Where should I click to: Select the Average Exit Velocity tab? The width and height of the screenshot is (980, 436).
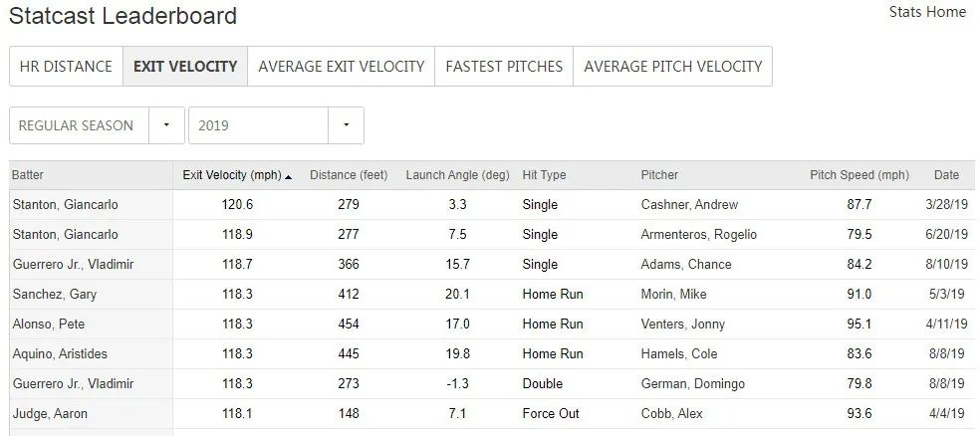tap(341, 67)
